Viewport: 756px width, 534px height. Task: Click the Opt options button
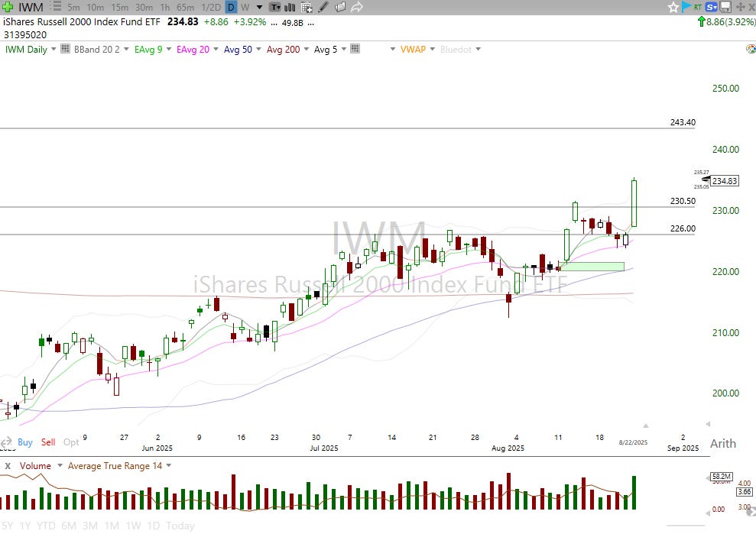[71, 442]
